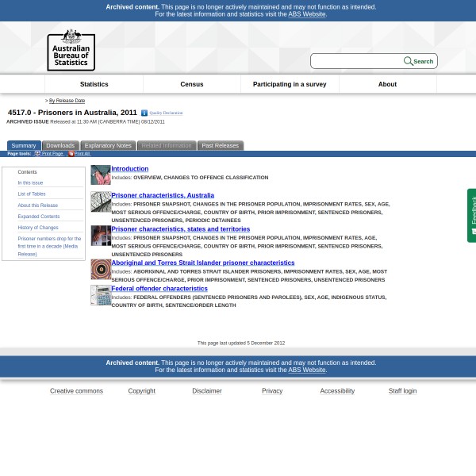The width and height of the screenshot is (476, 476).
Task: Click the Print Page icon
Action: click(37, 153)
